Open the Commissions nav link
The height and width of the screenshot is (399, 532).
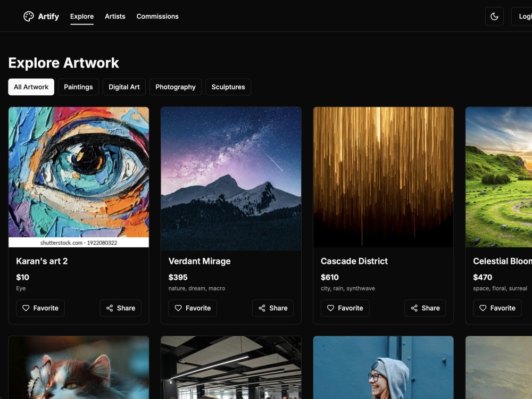(157, 16)
